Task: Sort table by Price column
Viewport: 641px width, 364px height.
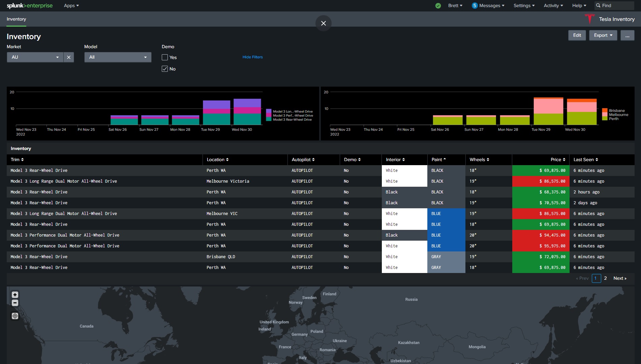Action: click(x=558, y=160)
